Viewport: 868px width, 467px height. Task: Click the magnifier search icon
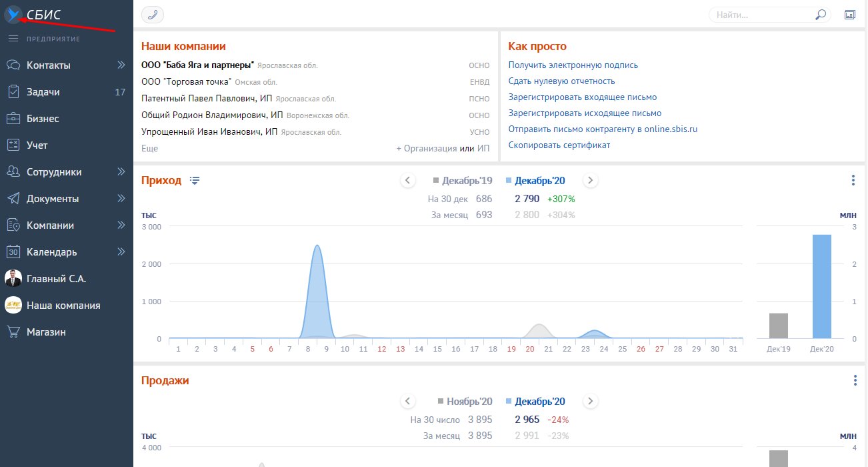(821, 15)
